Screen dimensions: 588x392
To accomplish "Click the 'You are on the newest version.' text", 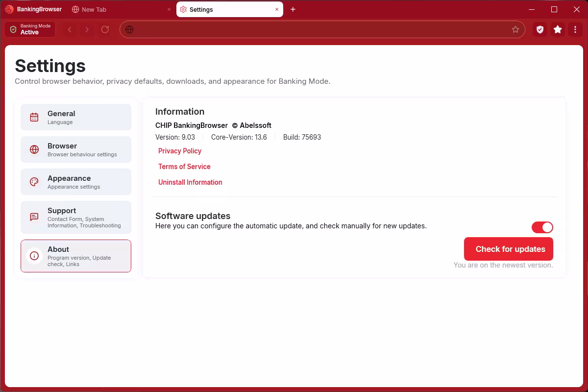I will click(503, 265).
